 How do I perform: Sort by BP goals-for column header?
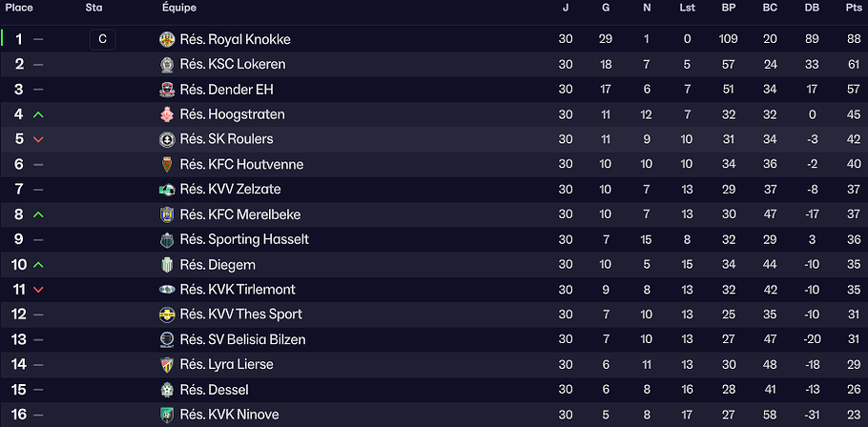(x=729, y=8)
